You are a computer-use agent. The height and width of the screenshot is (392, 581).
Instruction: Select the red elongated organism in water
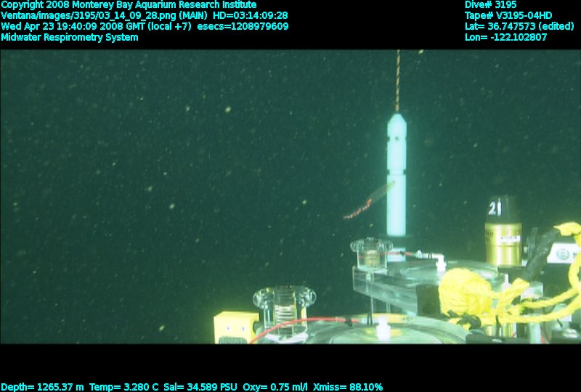(367, 205)
